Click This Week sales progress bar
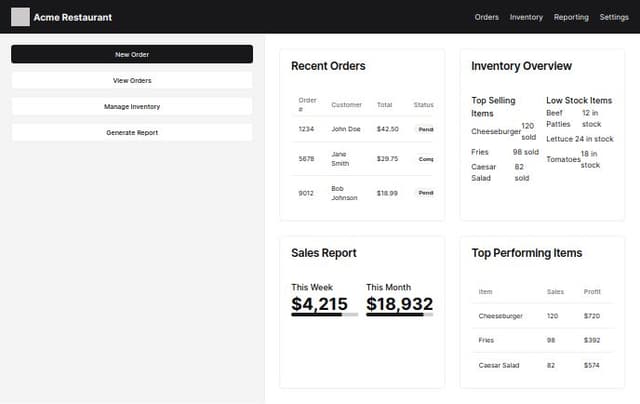Image resolution: width=640 pixels, height=404 pixels. tap(324, 315)
